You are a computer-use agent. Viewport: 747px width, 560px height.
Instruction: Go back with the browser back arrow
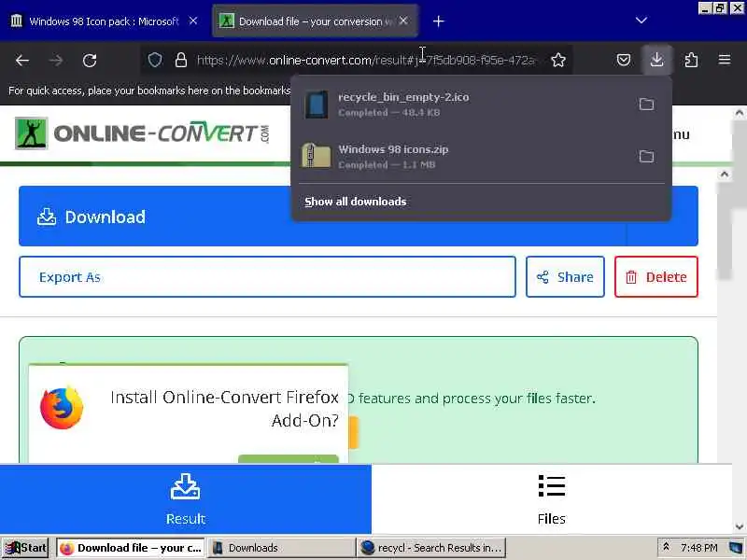(x=22, y=60)
